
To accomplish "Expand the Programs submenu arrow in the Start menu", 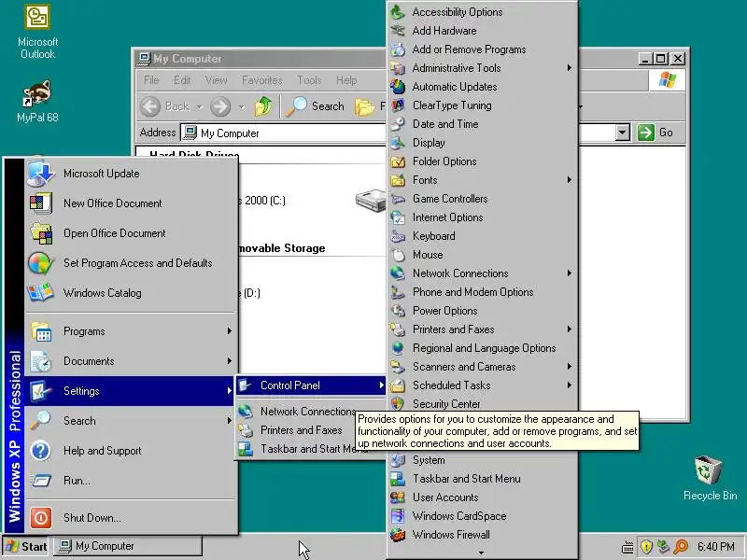I will point(229,330).
